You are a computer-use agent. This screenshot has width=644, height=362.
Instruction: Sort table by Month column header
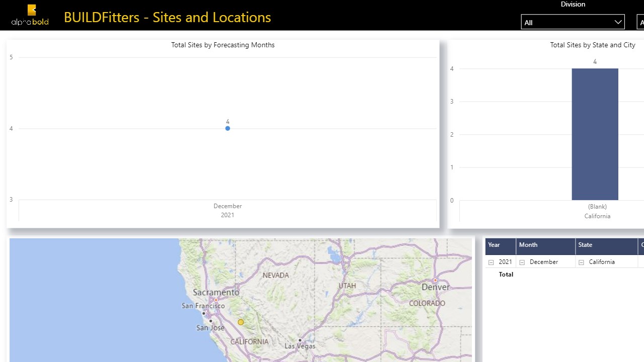pyautogui.click(x=545, y=245)
